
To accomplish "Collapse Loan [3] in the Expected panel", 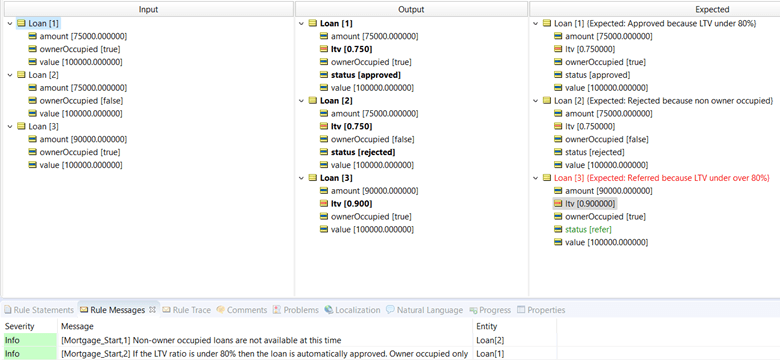I will click(x=535, y=178).
